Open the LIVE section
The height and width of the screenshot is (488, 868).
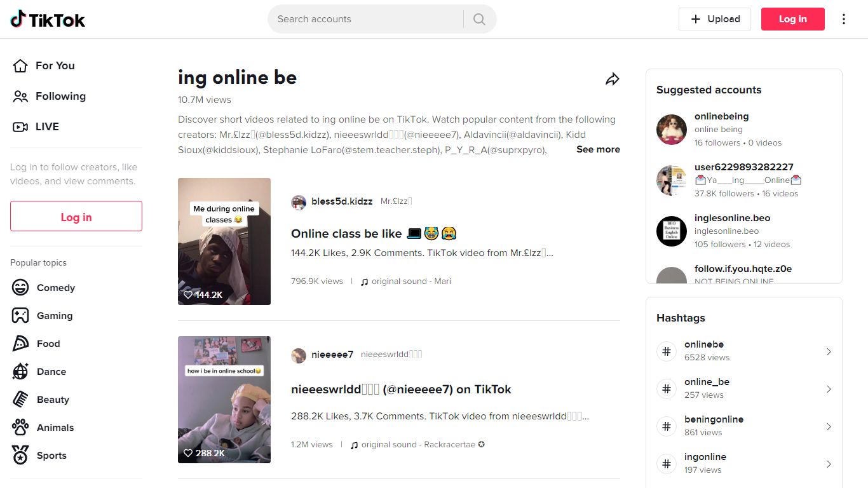pos(47,126)
